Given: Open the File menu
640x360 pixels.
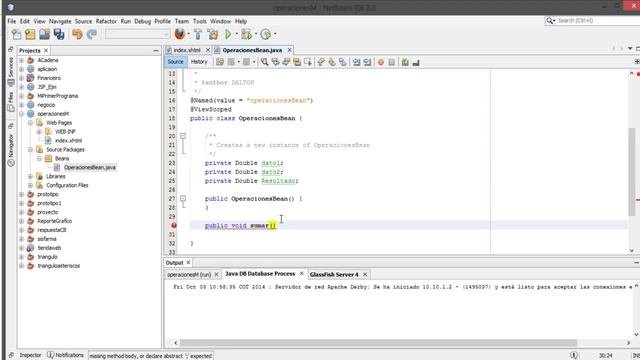Looking at the screenshot, I should point(11,21).
